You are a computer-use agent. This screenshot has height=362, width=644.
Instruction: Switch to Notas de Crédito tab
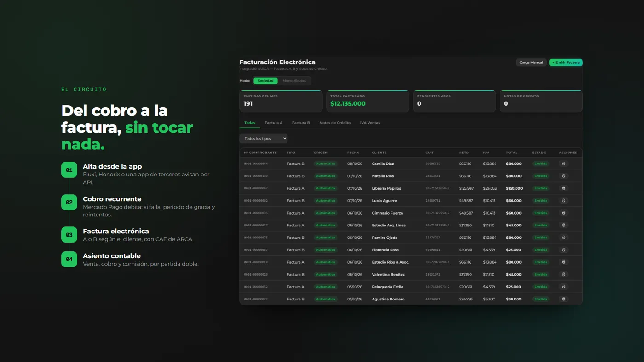(x=335, y=123)
